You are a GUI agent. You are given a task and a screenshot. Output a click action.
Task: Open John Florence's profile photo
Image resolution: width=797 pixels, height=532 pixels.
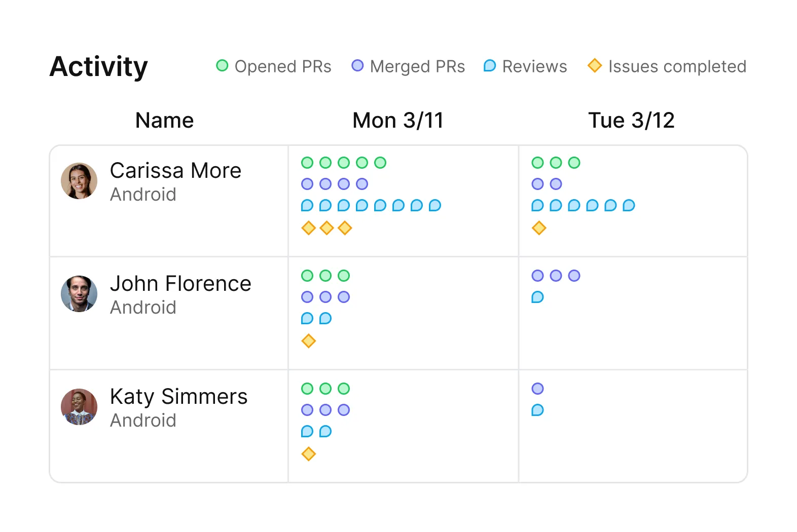click(79, 294)
